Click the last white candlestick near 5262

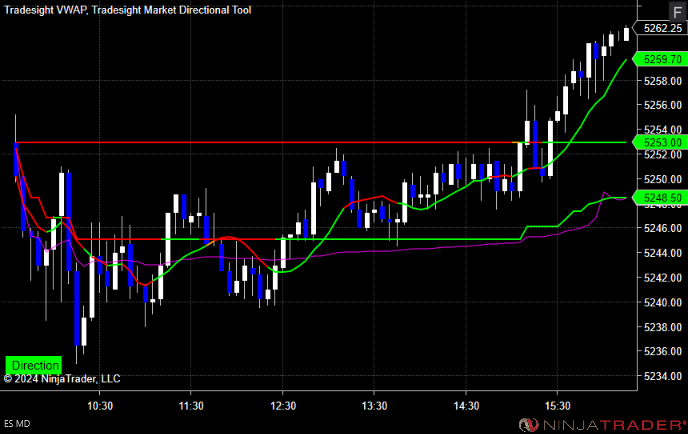pyautogui.click(x=627, y=34)
